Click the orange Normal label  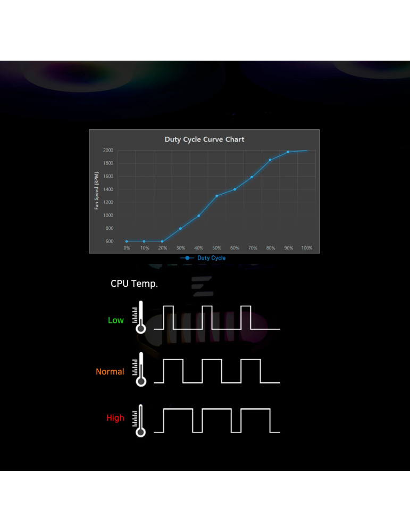(x=110, y=372)
